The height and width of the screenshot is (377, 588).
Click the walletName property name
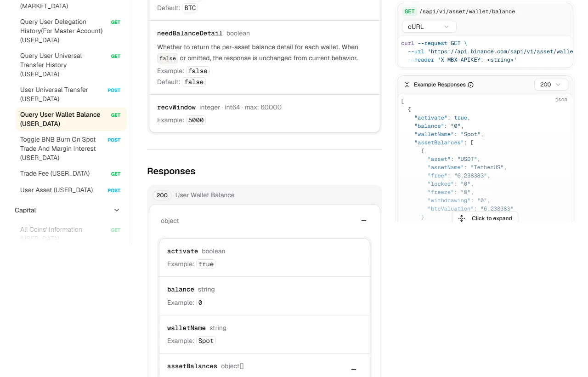187,328
